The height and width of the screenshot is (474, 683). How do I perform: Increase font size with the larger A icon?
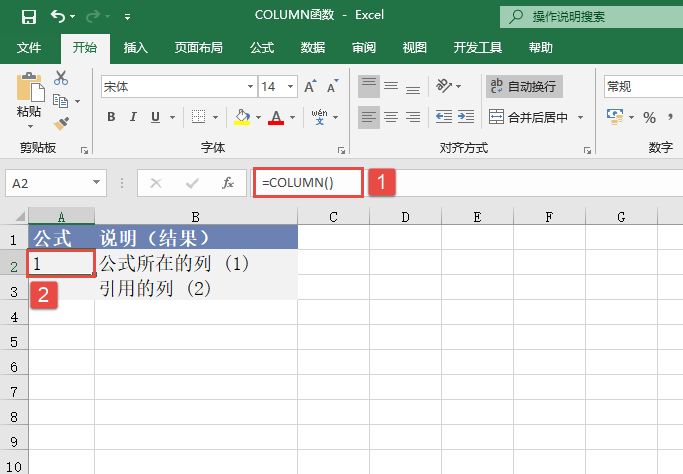[x=311, y=87]
